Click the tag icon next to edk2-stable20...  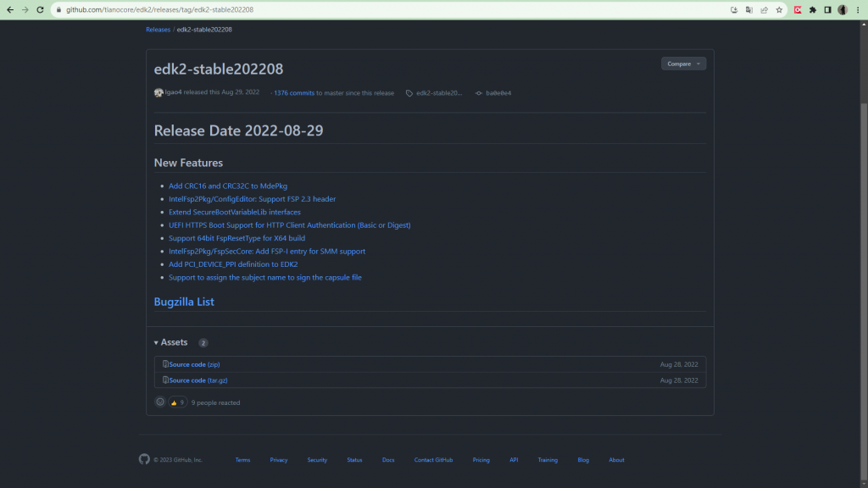click(409, 93)
